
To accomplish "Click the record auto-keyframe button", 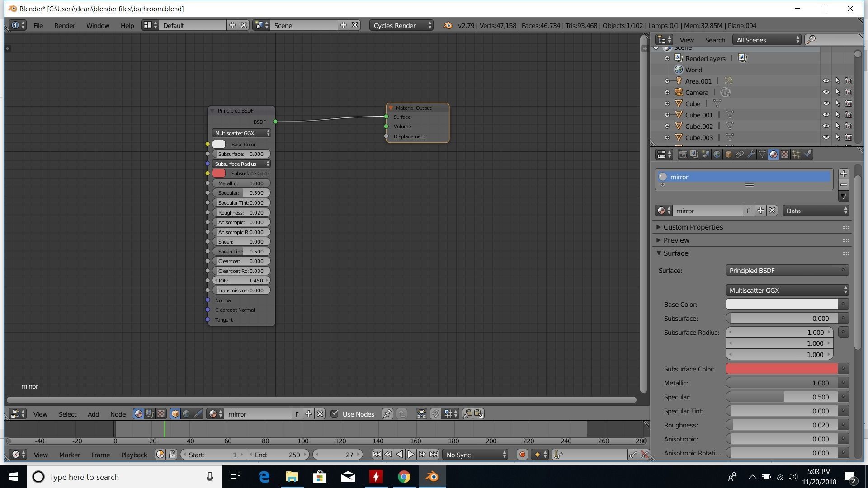I will point(522,455).
